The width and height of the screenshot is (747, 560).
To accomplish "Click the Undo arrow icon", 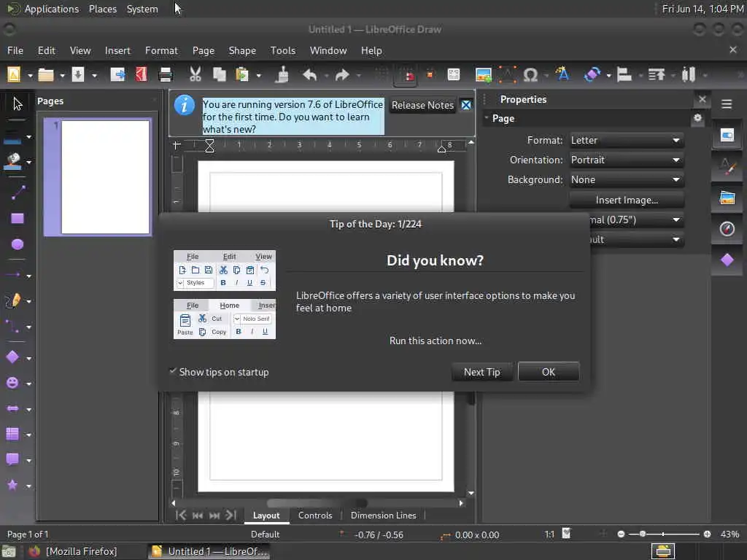I will (310, 75).
